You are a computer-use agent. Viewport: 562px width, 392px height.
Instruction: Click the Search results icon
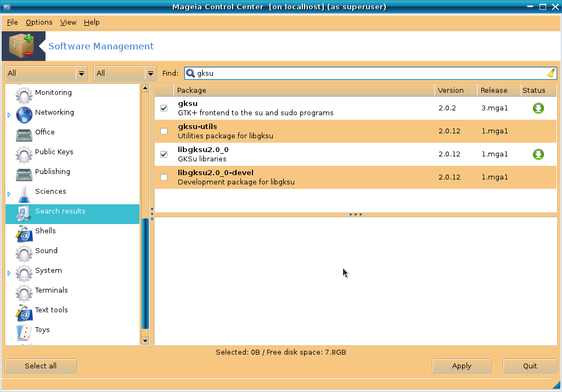(x=23, y=214)
